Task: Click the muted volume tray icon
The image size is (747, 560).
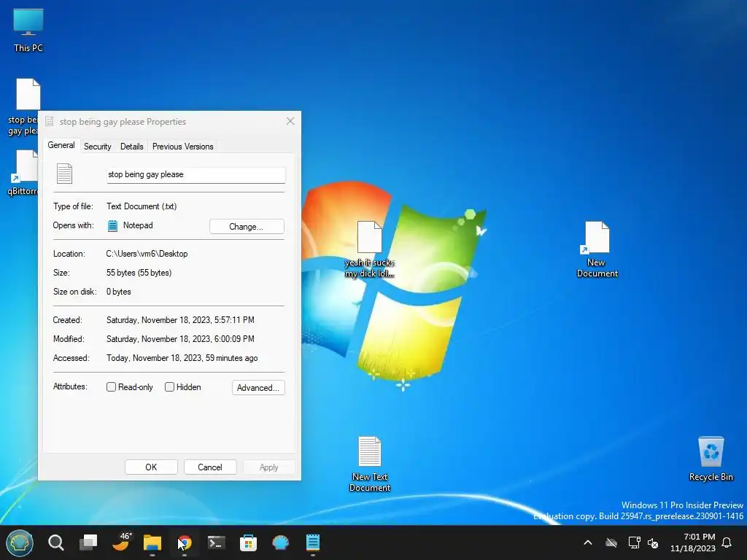Action: (x=653, y=542)
